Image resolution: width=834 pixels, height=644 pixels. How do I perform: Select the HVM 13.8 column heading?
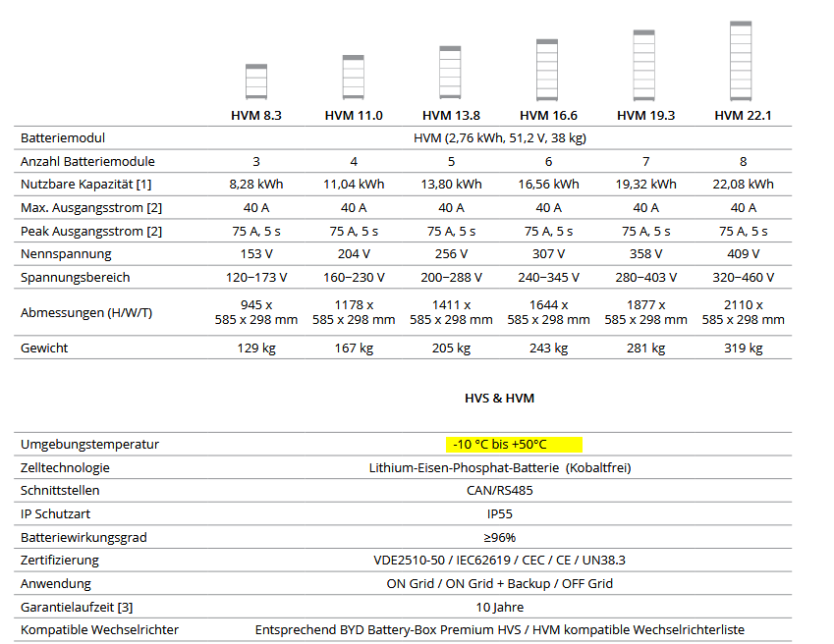pyautogui.click(x=451, y=115)
